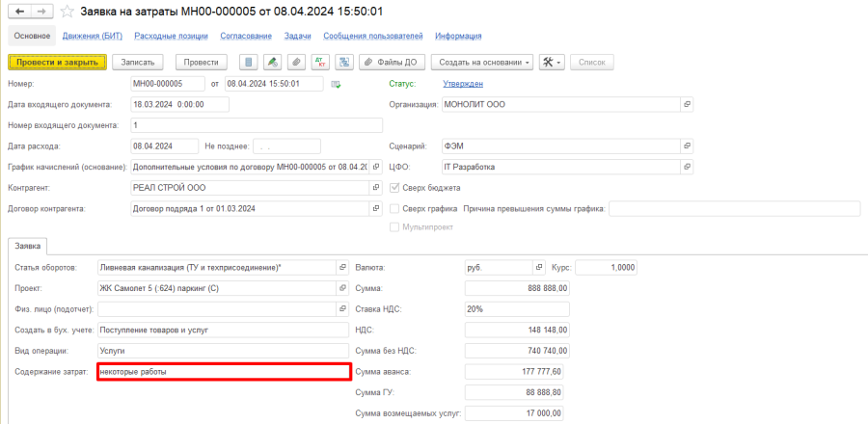
Task: Open the Валюта руб. selection button
Action: (539, 267)
